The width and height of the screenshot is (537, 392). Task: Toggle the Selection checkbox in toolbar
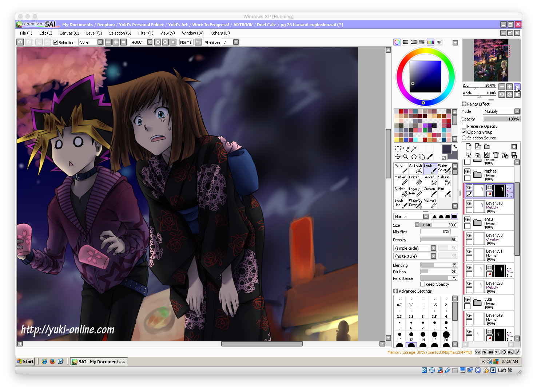[56, 43]
